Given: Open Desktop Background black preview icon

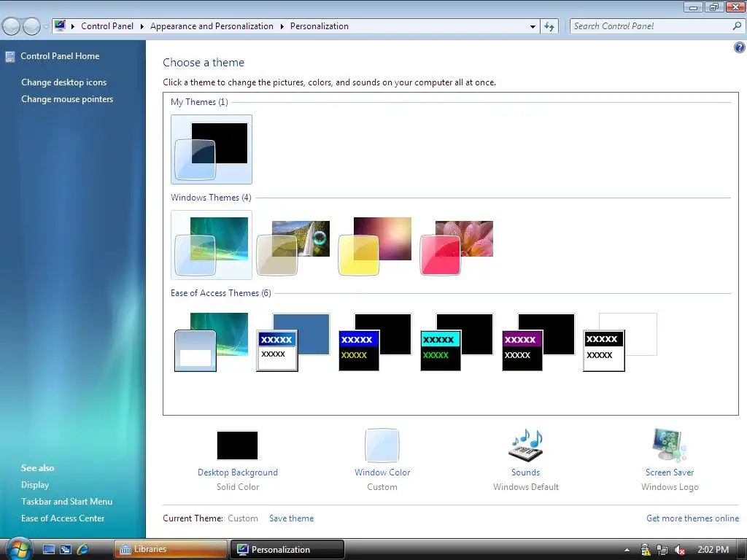Looking at the screenshot, I should pos(237,446).
